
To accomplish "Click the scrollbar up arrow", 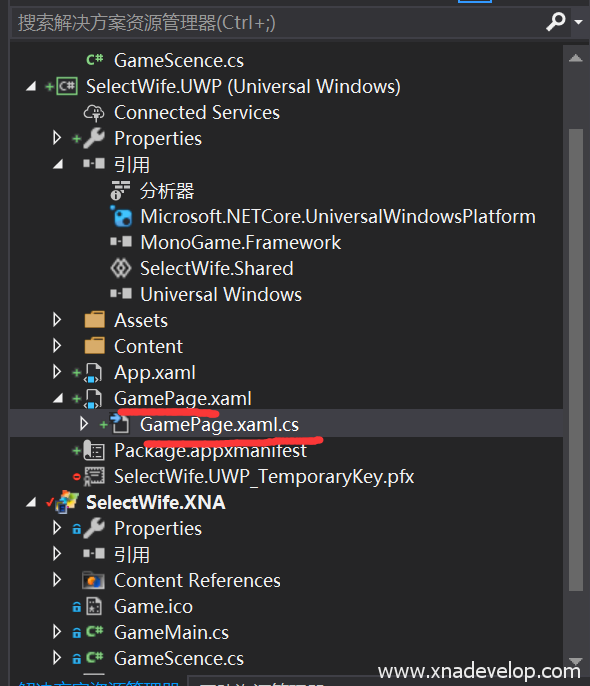I will [576, 58].
